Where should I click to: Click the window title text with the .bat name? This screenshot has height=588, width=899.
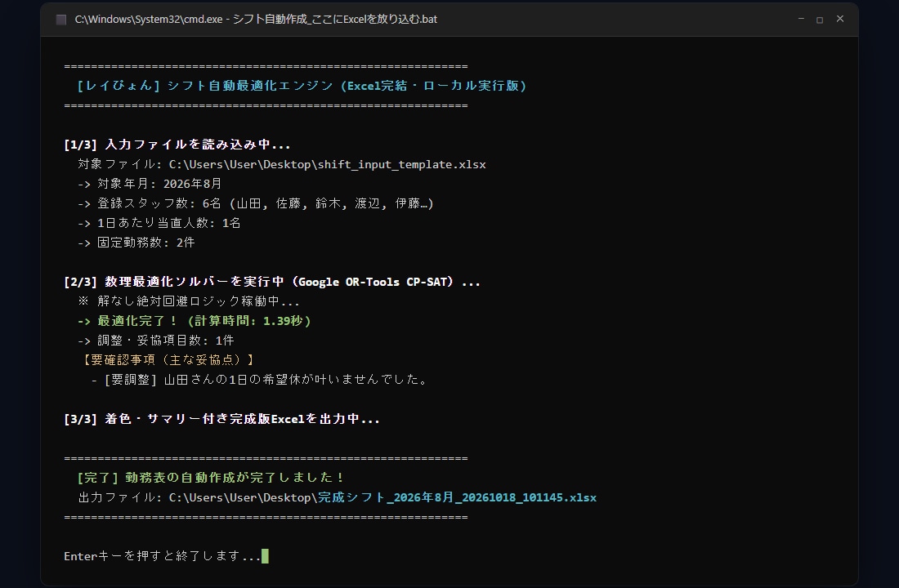(256, 20)
